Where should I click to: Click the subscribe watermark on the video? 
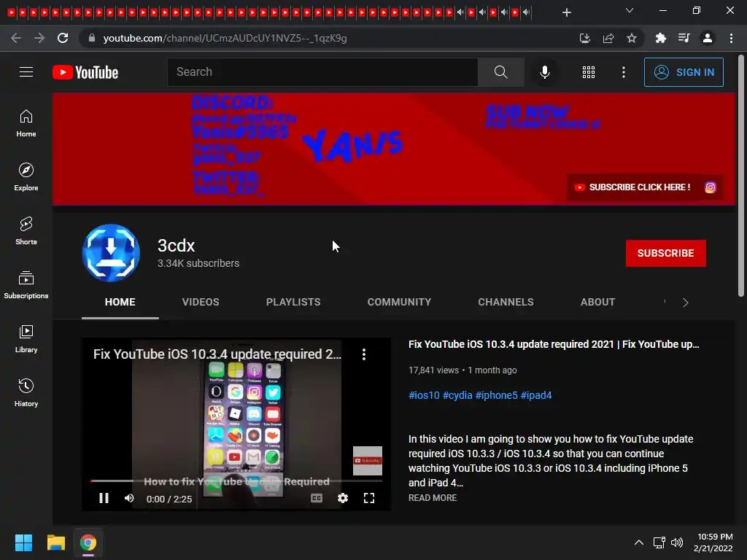tap(368, 461)
